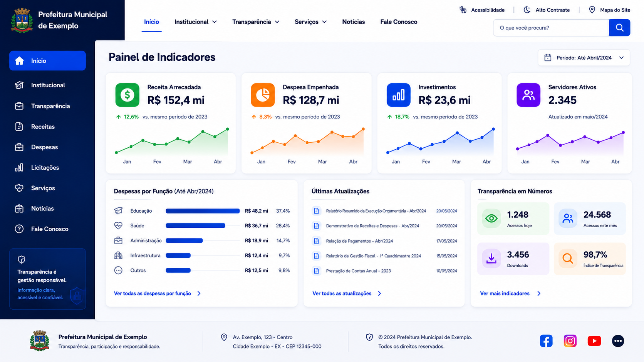Click the briefcase Administração icon

point(118,240)
